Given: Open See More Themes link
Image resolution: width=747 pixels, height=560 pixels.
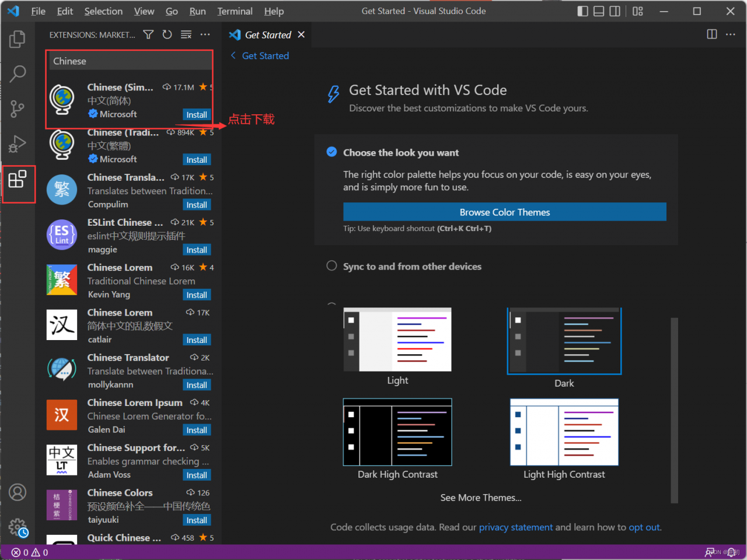Looking at the screenshot, I should (481, 498).
